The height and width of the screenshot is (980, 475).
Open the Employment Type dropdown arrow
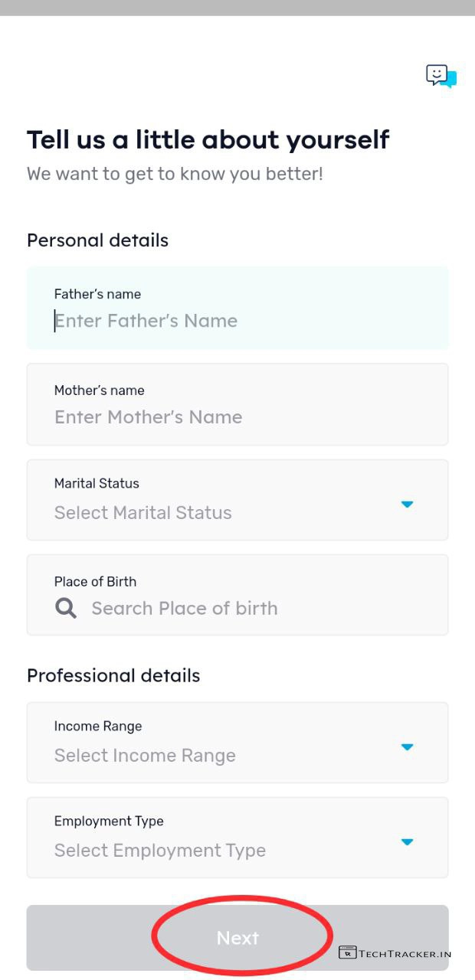(408, 841)
